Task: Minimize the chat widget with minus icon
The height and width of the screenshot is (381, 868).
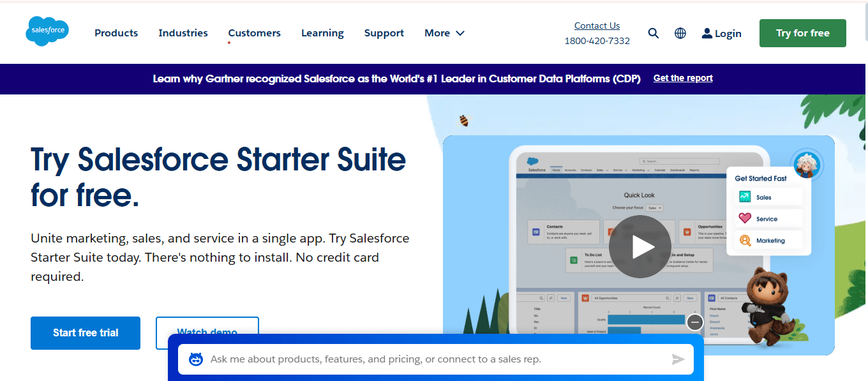Action: click(x=695, y=322)
